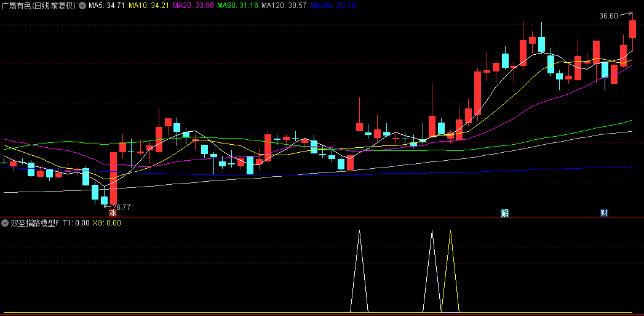The height and width of the screenshot is (316, 644).
Task: Expand the 双圣指路模型F indicator dropdown arrow
Action: tap(5, 223)
